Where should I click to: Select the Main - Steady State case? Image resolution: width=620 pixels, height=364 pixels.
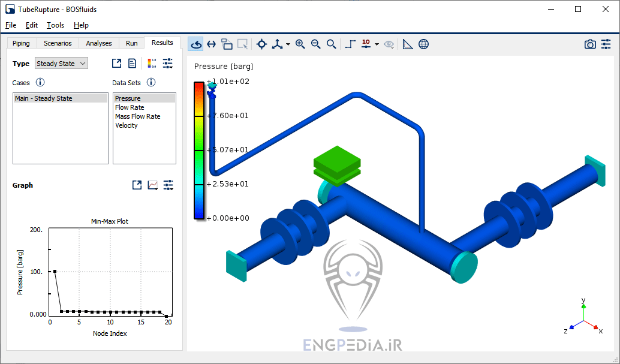43,98
